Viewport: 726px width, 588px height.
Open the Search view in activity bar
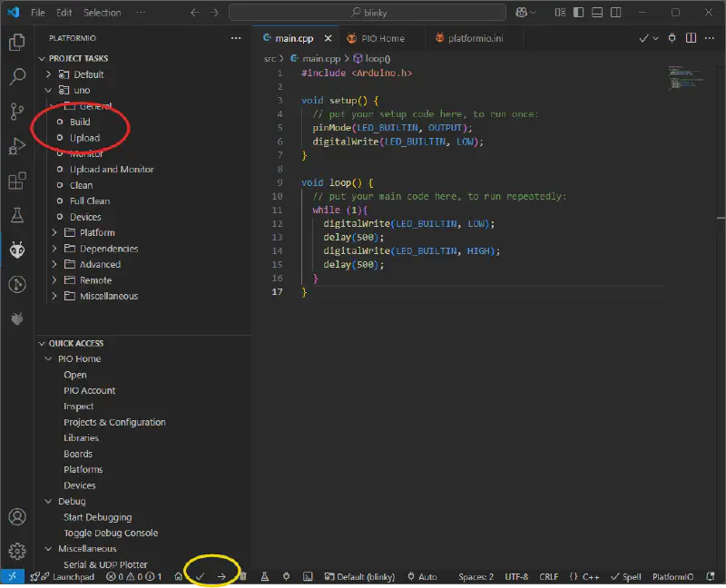coord(16,77)
